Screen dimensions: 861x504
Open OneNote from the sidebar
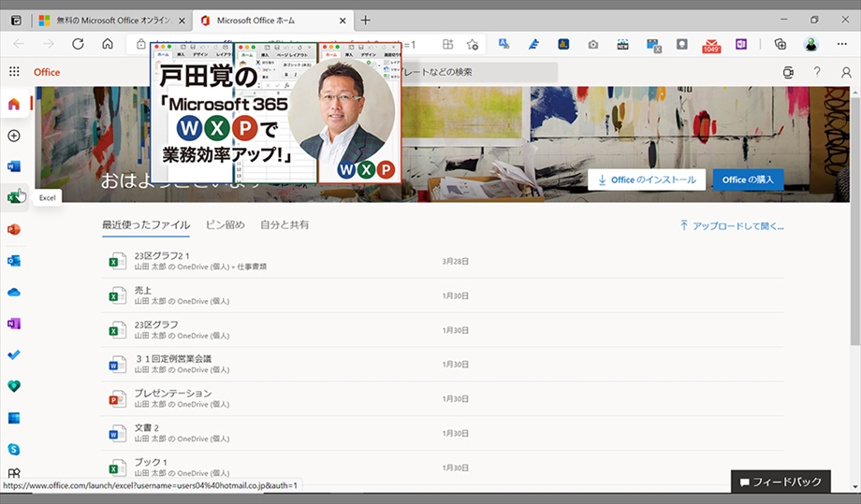click(14, 324)
